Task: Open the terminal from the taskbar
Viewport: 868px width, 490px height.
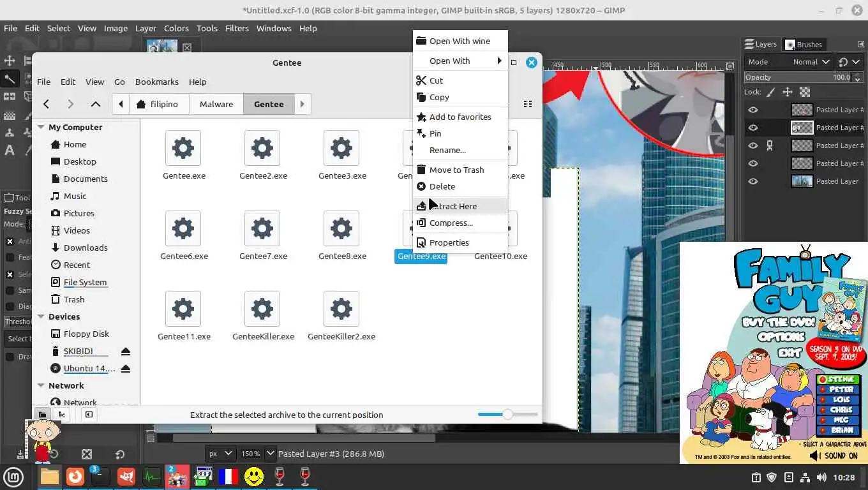Action: coord(100,477)
